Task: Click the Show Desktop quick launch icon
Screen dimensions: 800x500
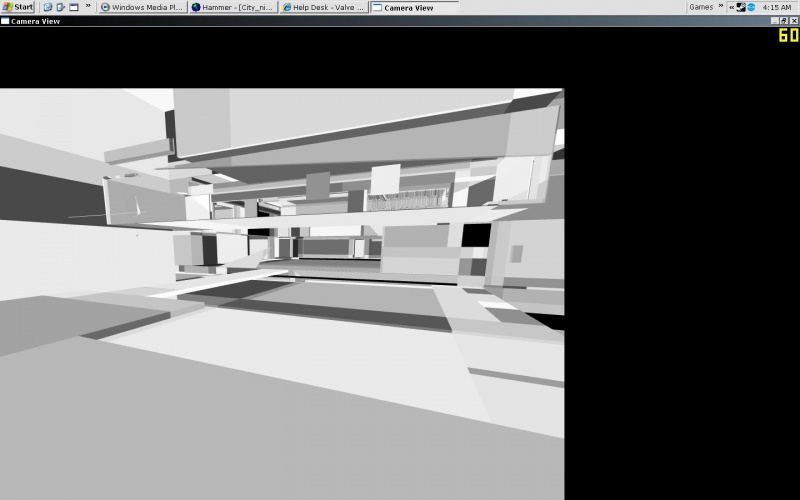Action: point(74,7)
